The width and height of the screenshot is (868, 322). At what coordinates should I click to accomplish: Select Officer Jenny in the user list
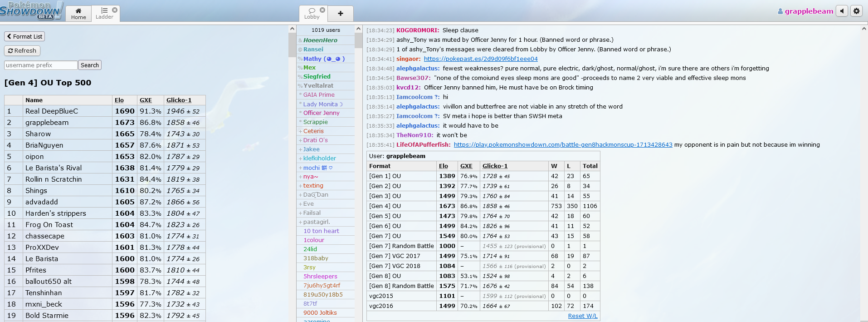[321, 113]
